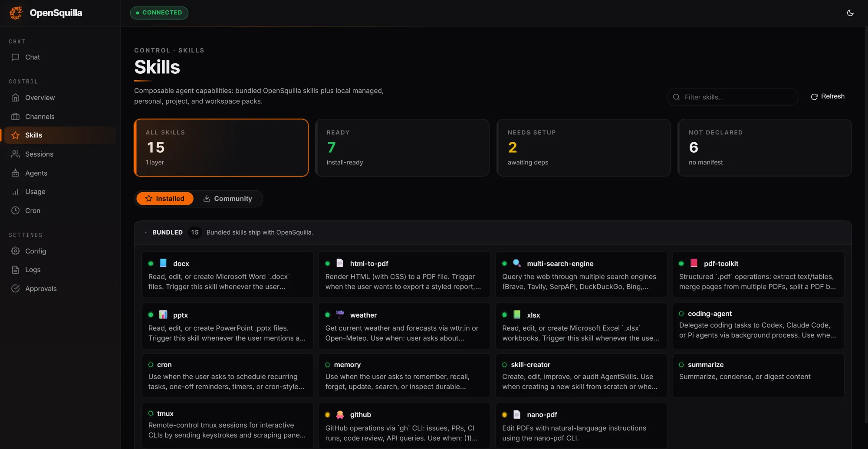Image resolution: width=868 pixels, height=449 pixels.
Task: Filter by Ready skills card
Action: pos(402,148)
